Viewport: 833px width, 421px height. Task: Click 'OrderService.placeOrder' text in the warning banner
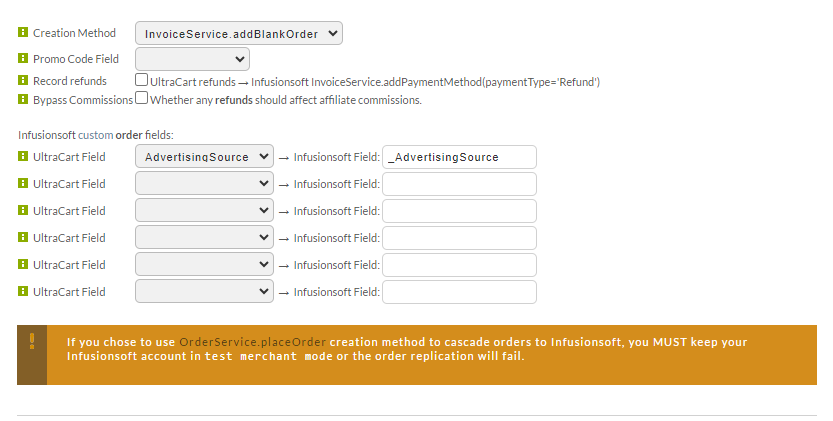[x=252, y=342]
